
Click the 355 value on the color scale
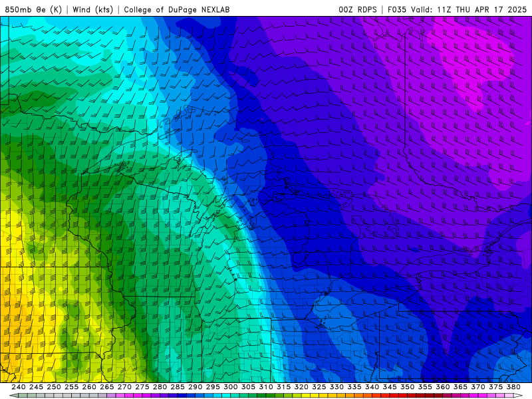[x=425, y=387]
